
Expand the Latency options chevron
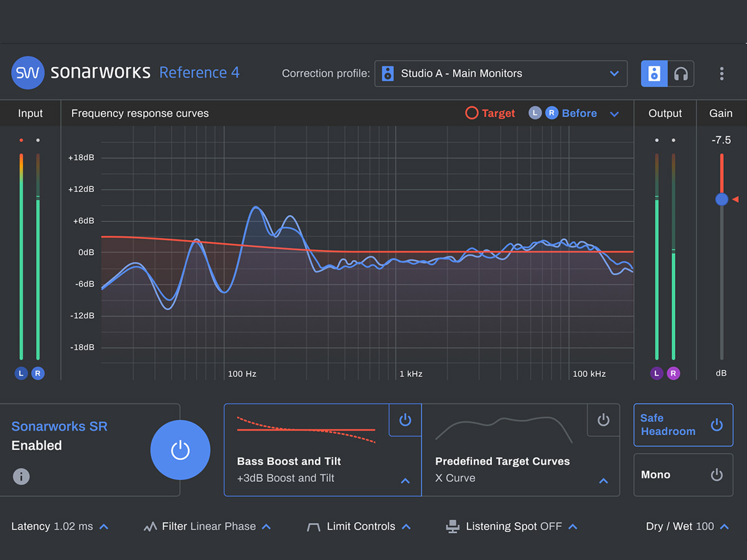(x=104, y=526)
